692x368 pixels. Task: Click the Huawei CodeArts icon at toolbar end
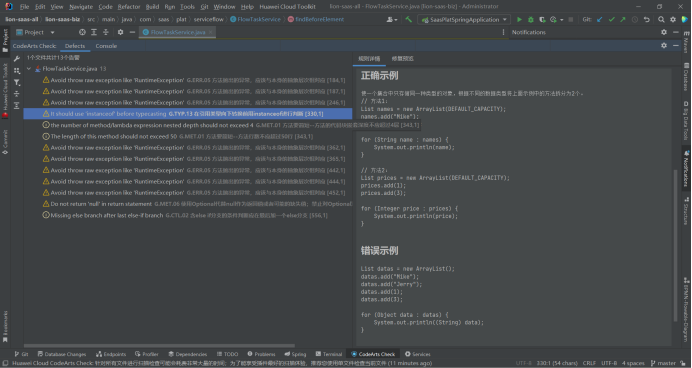[684, 19]
